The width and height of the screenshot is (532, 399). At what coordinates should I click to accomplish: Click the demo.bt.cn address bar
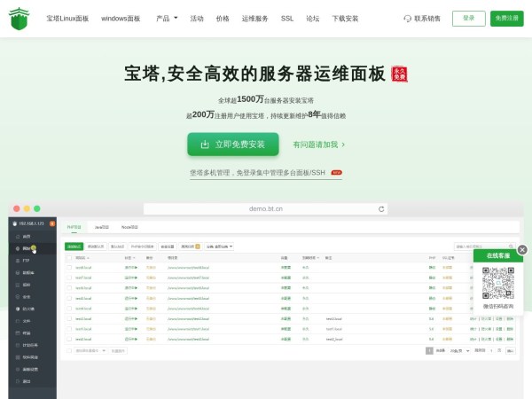266,209
